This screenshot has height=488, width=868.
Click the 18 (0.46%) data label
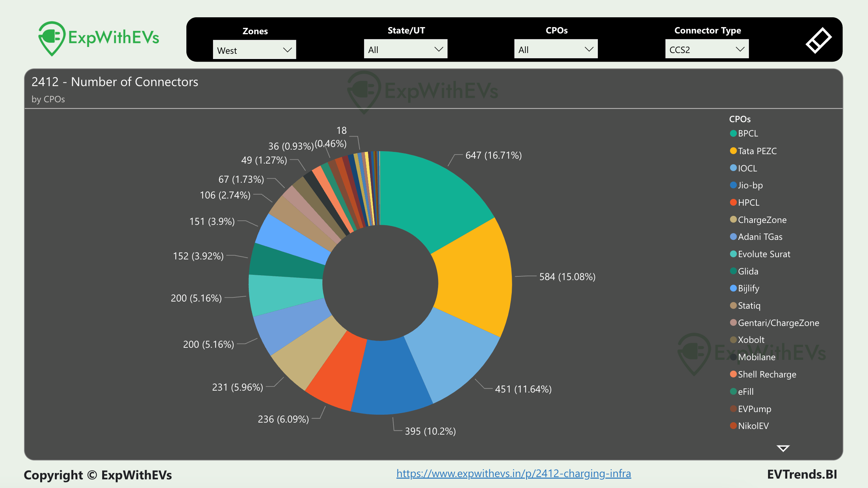331,137
